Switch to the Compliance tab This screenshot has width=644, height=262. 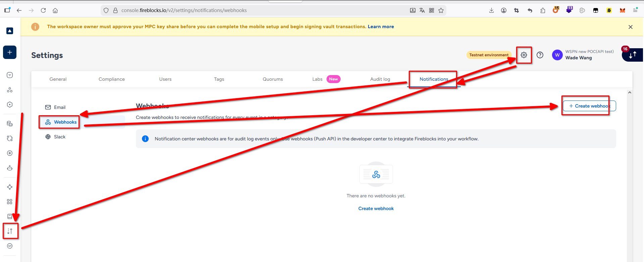click(x=111, y=79)
